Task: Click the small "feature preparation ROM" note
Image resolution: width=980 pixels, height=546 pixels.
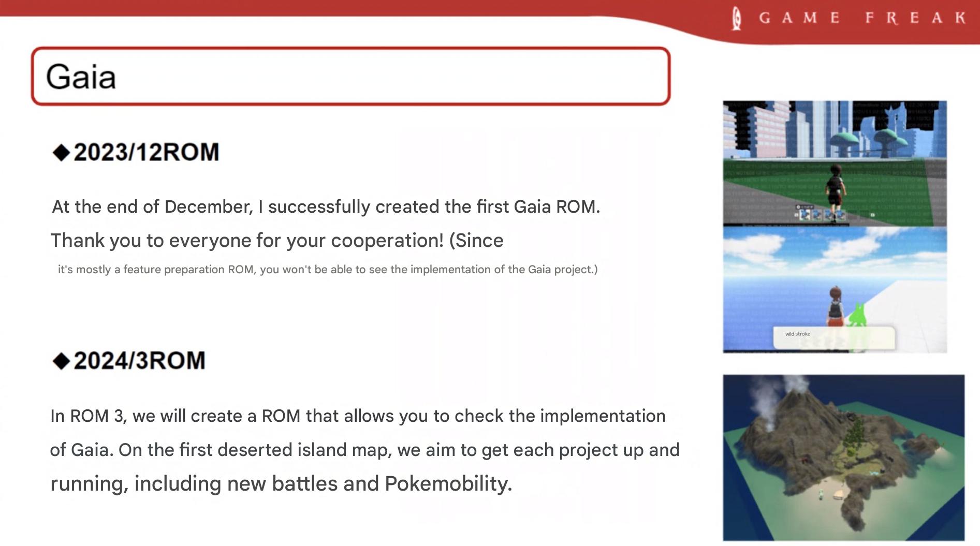Action: (x=328, y=270)
